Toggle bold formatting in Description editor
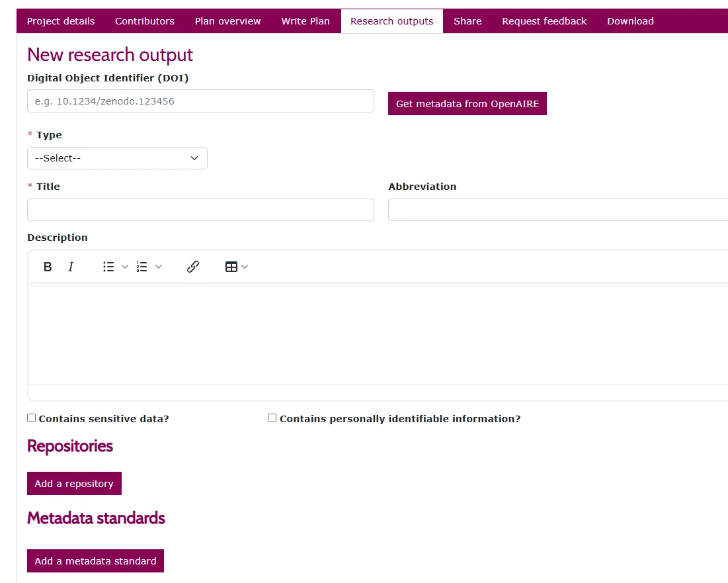Viewport: 728px width, 583px height. point(48,267)
